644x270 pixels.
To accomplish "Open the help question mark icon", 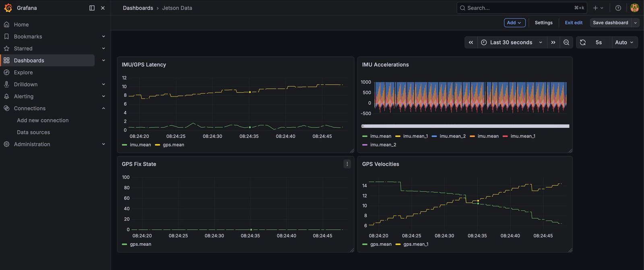I will click(x=618, y=8).
